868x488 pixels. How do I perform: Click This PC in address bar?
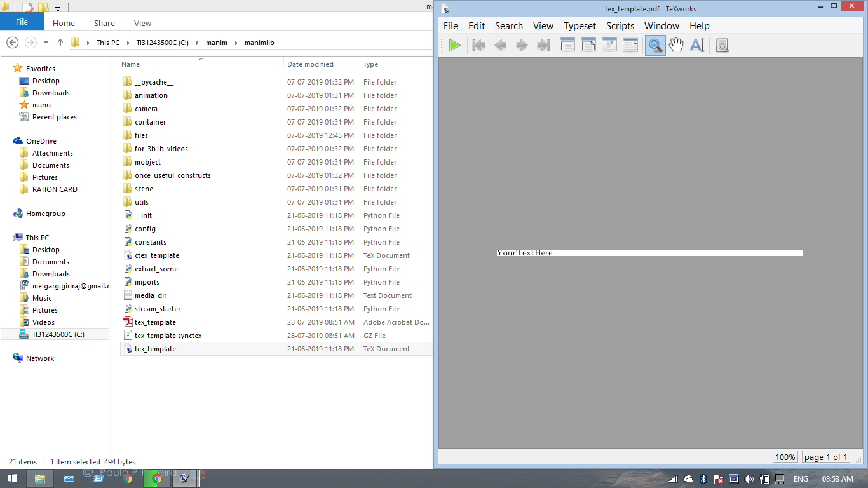pyautogui.click(x=107, y=43)
